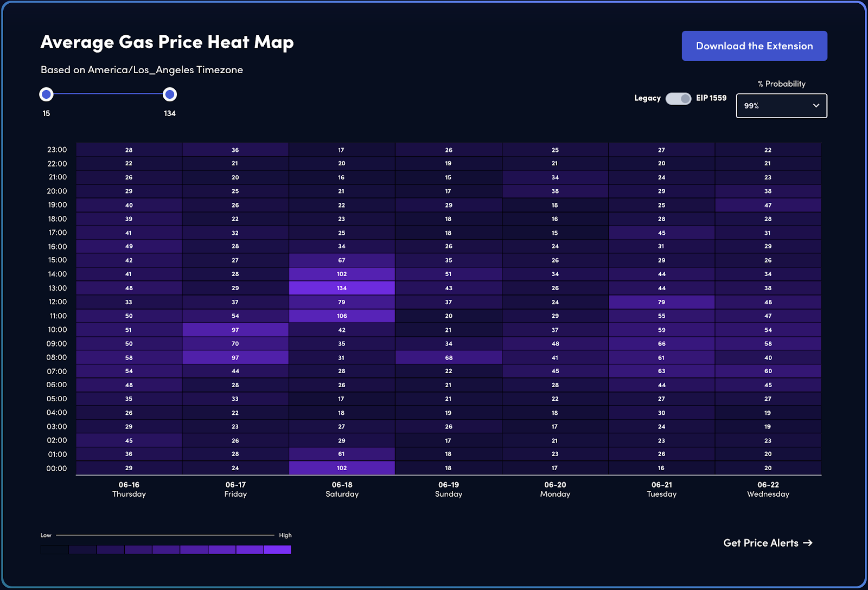Expand the 99% probability selector chevron
Viewport: 868px width, 590px height.
816,106
